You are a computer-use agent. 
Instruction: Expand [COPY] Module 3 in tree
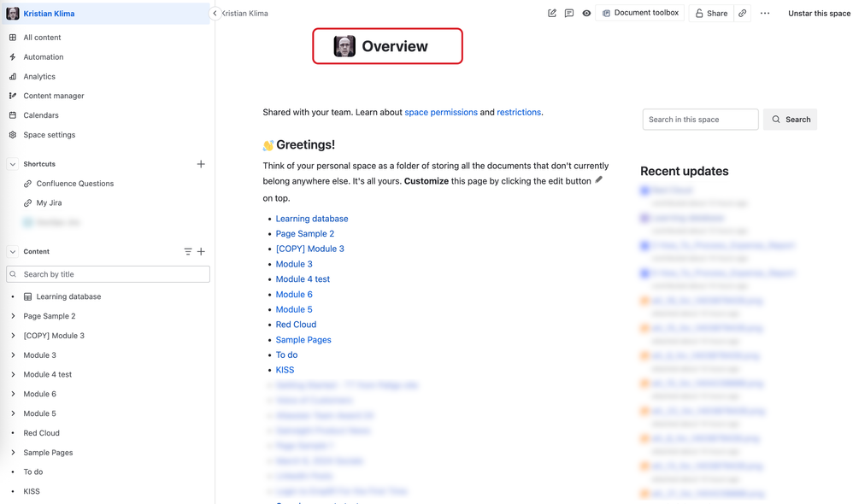(x=13, y=336)
